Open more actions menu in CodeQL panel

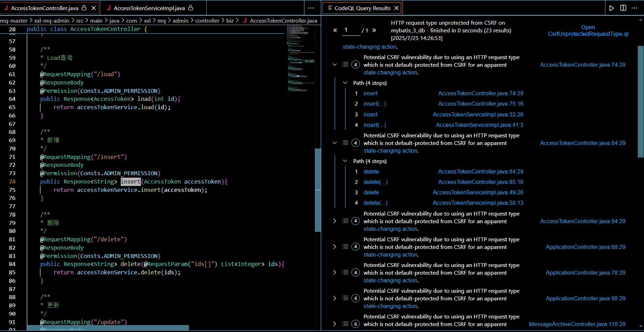coord(635,8)
